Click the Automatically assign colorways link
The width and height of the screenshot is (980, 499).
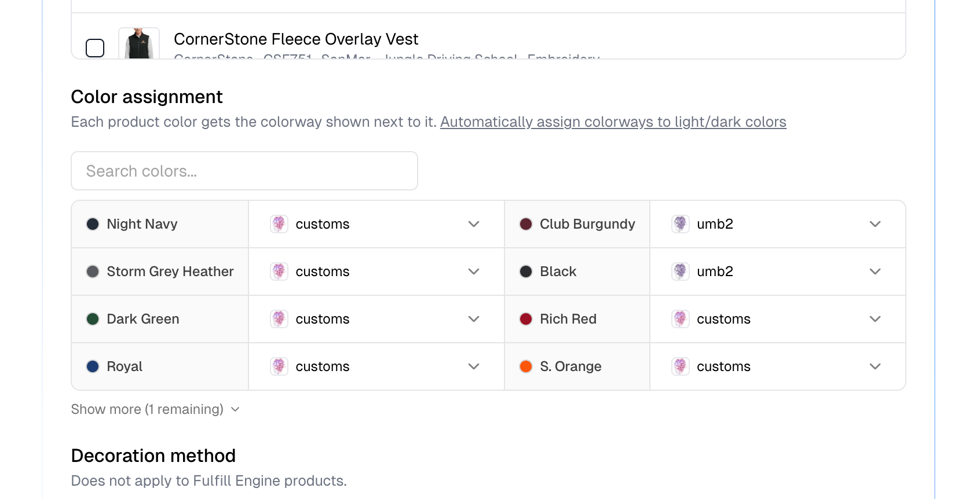(613, 122)
